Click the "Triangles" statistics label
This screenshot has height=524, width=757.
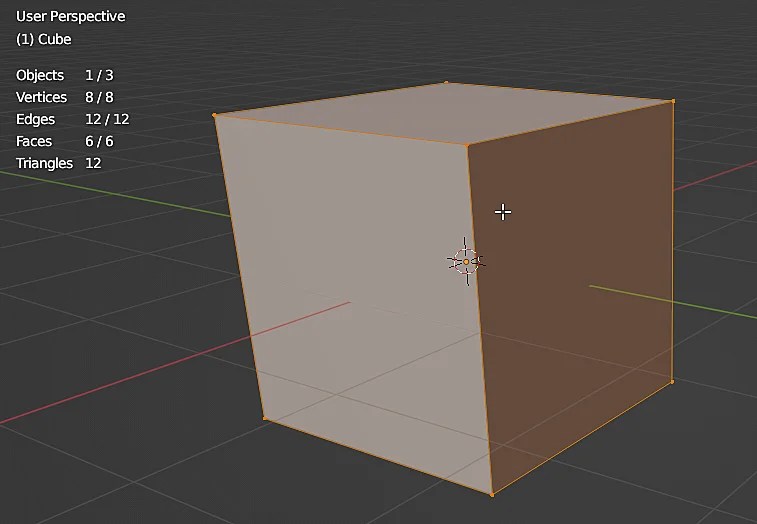click(44, 163)
